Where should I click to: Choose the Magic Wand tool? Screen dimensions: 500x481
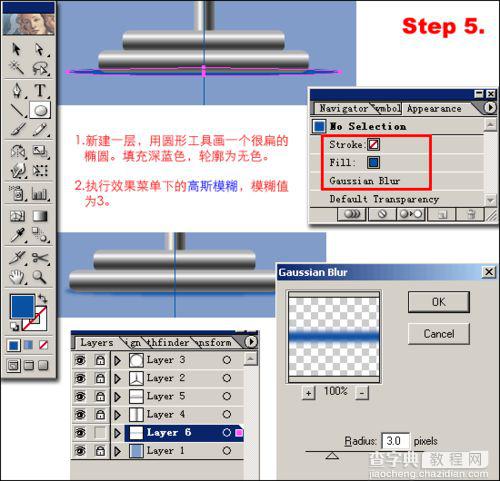tap(17, 68)
